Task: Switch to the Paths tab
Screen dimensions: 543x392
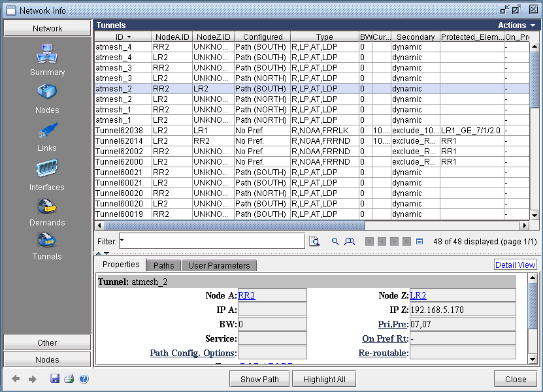Action: point(163,265)
